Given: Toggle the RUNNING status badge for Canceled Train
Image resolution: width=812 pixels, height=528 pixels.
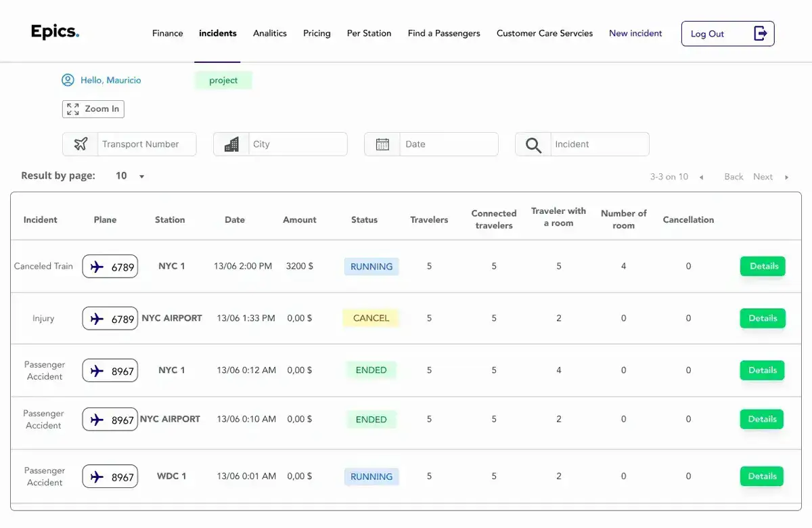Looking at the screenshot, I should click(x=371, y=266).
